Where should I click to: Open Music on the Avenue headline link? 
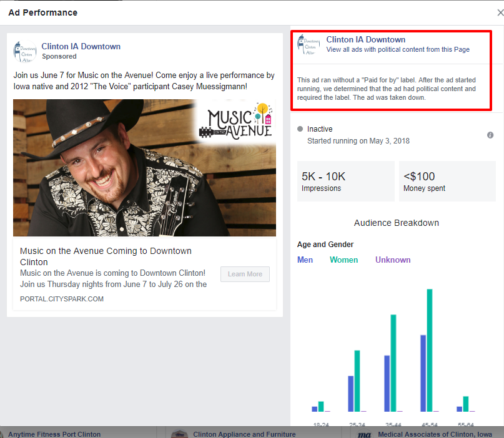[x=106, y=256]
